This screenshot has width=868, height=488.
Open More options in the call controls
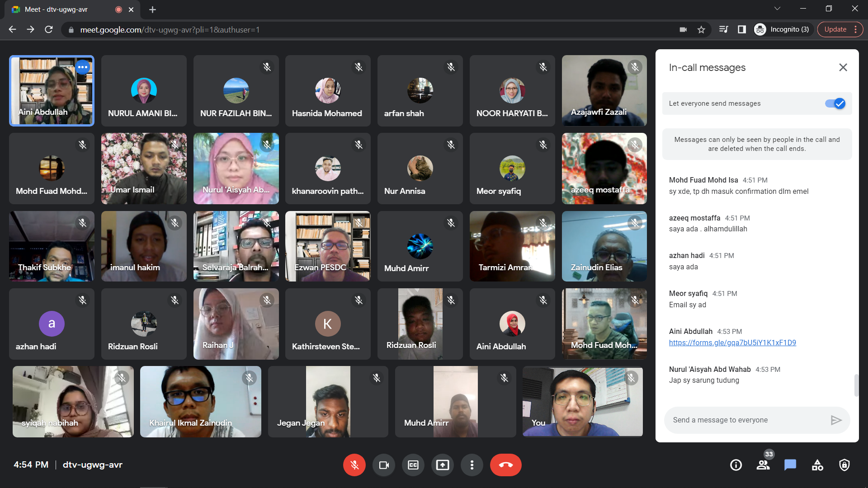point(472,465)
